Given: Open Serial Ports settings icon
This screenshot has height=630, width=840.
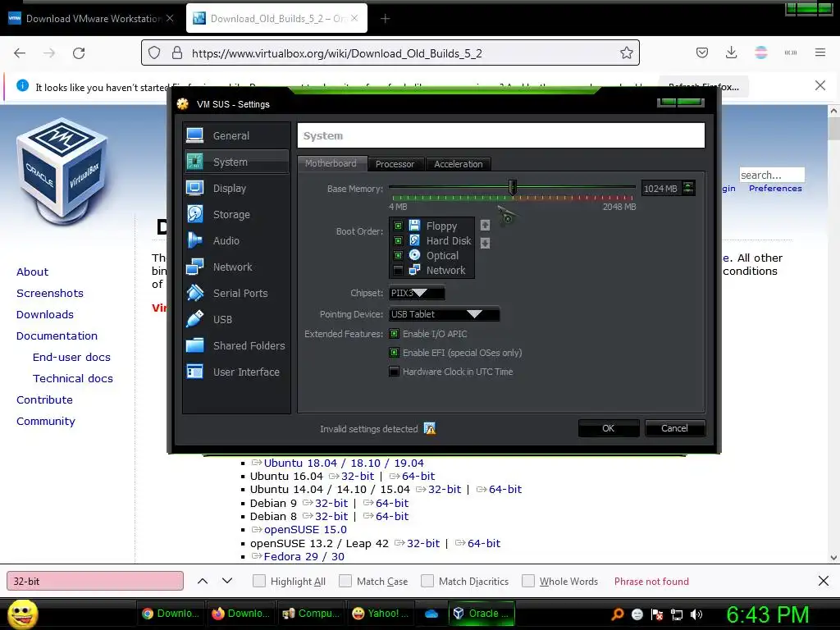Looking at the screenshot, I should tap(194, 293).
